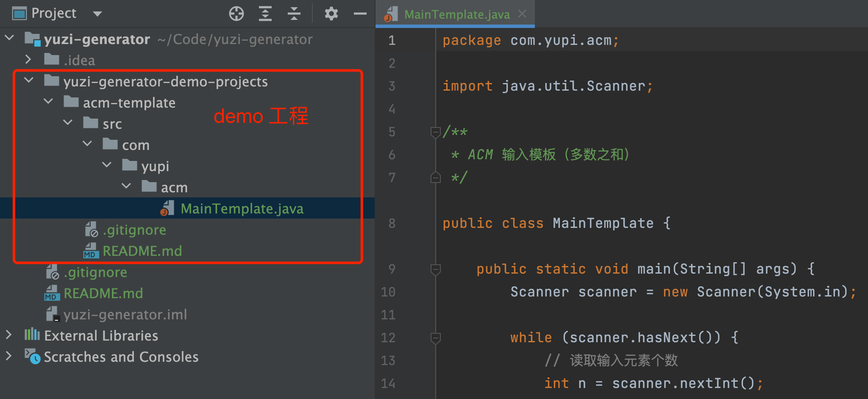Click the External Libraries bar-chart icon

[32, 335]
